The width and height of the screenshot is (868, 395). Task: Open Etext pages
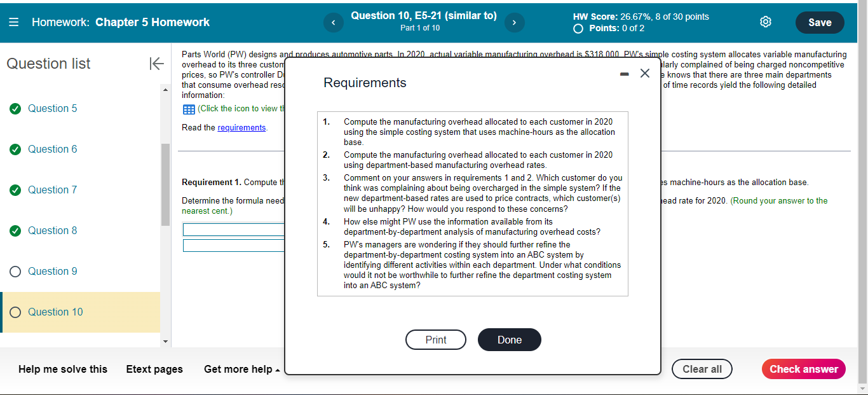(154, 369)
